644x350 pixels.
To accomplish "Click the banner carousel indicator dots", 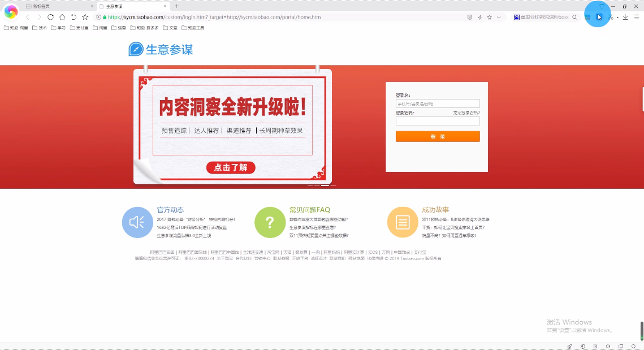I will point(322,185).
